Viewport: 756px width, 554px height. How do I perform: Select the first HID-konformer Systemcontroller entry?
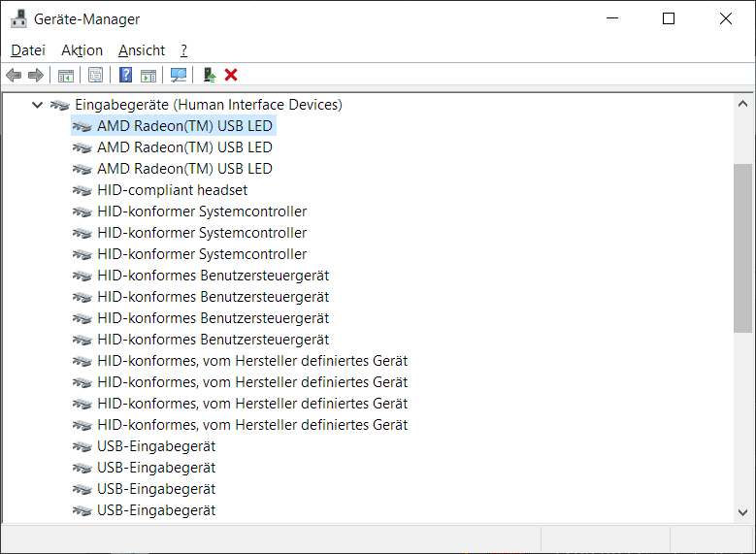(202, 212)
